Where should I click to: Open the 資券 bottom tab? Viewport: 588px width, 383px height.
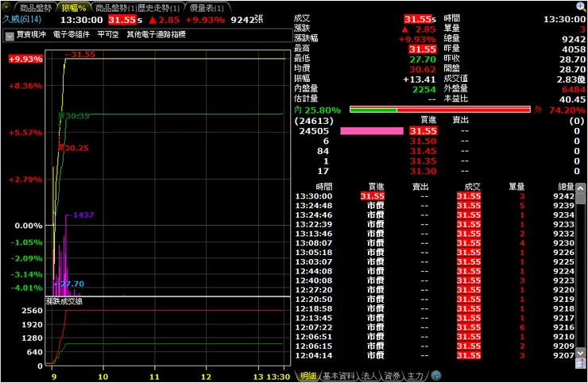click(392, 376)
